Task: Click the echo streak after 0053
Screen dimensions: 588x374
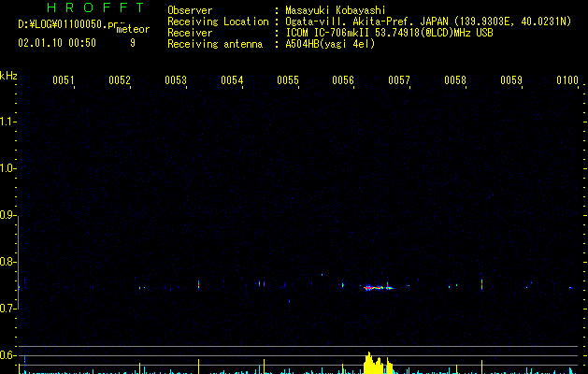Action: (x=199, y=285)
